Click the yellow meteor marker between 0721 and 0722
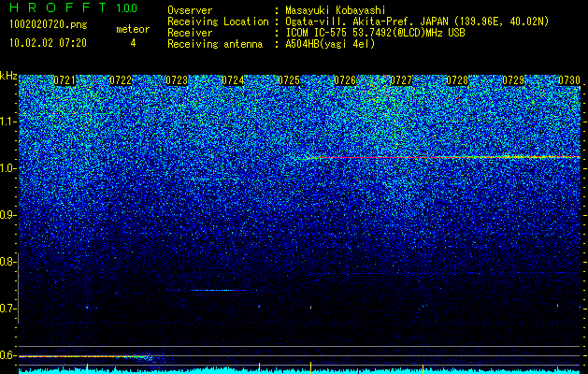Screen dimensions: 588x374 pos(87,368)
